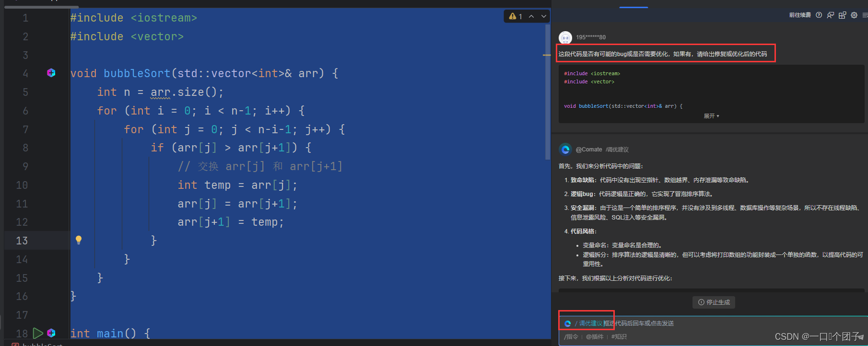Click the Comate icon on line 18 gutter
Viewport: 868px width, 346px height.
(51, 333)
